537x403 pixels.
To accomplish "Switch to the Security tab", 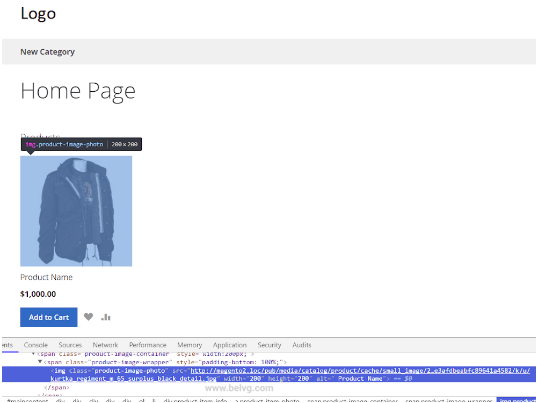I will (269, 345).
